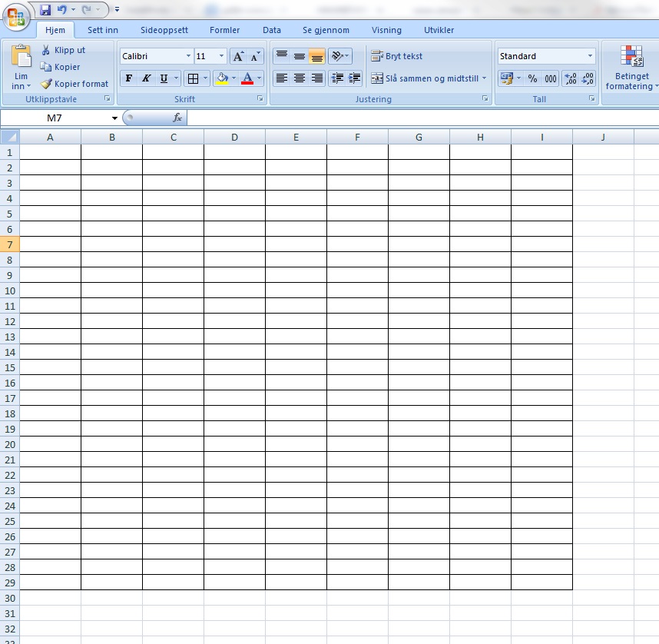Apply percent number format
Viewport: 659px width, 644px height.
(x=532, y=78)
